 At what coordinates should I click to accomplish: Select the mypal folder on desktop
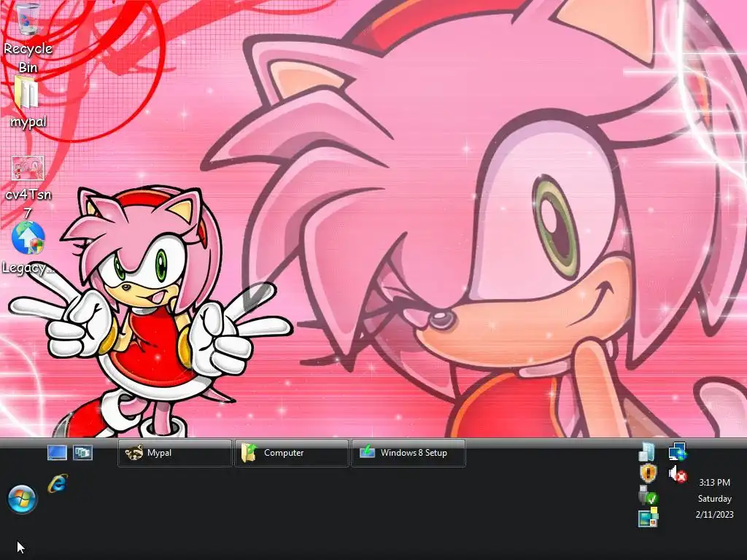point(28,102)
